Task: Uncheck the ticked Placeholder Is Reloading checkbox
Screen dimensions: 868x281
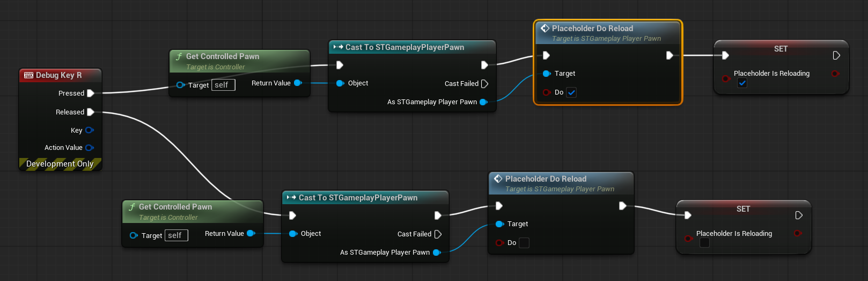Action: 742,83
